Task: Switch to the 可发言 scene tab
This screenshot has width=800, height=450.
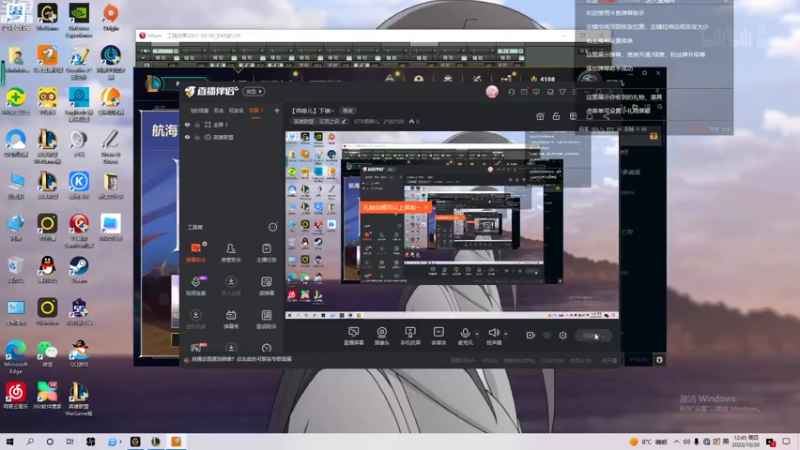Action: [236, 111]
